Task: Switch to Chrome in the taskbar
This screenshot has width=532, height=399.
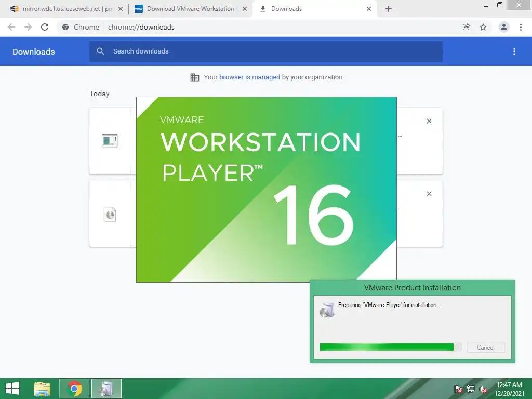Action: click(x=74, y=389)
